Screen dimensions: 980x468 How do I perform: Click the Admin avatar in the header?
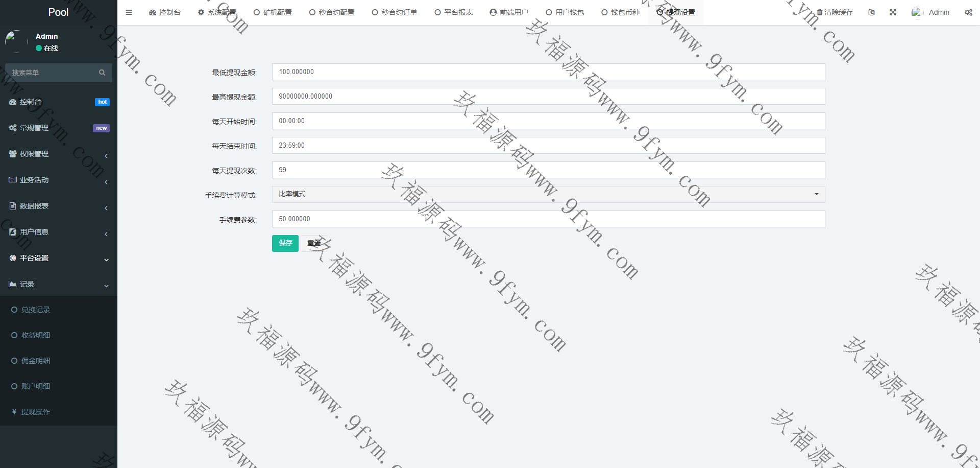click(x=917, y=12)
